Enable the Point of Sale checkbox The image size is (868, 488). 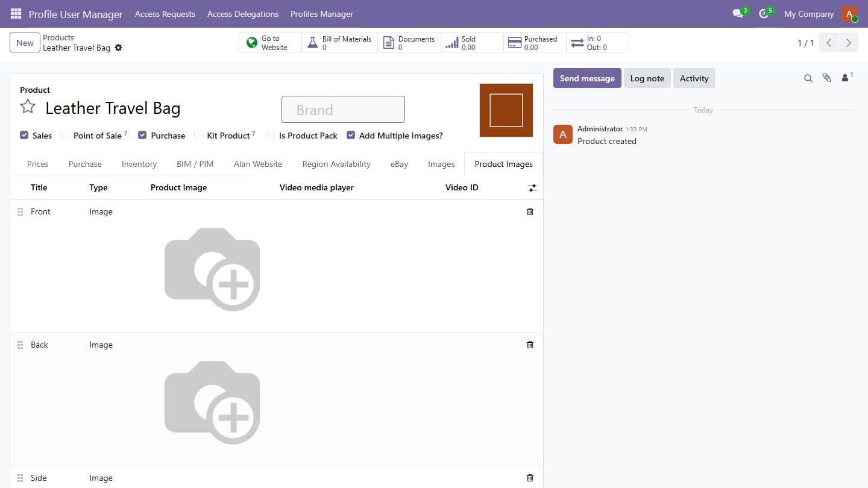(x=65, y=135)
